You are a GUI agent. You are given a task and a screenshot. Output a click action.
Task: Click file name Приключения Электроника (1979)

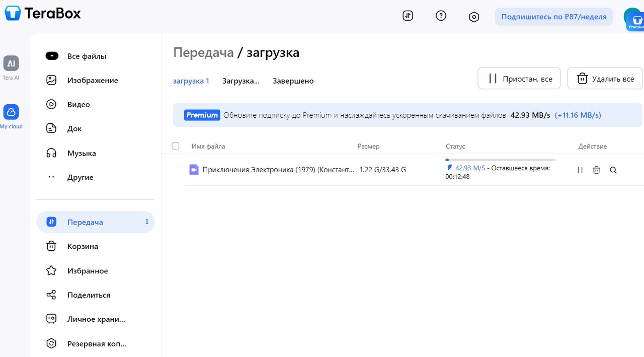278,170
